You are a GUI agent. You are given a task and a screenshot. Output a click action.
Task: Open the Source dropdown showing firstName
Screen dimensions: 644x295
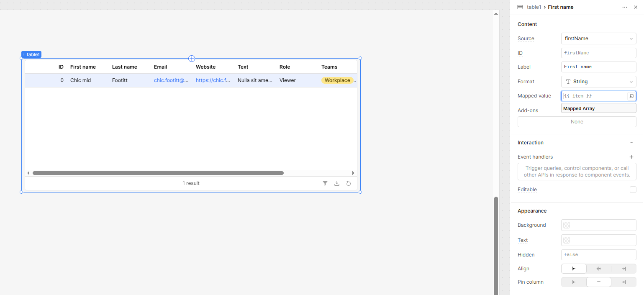pyautogui.click(x=599, y=38)
